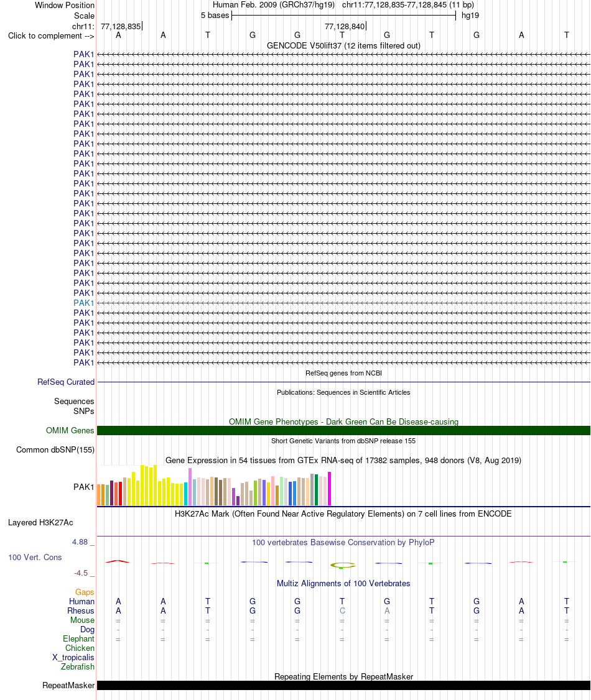Click the dark green bar in the GTEx chart
Screen dimensions: 591x700
point(316,490)
